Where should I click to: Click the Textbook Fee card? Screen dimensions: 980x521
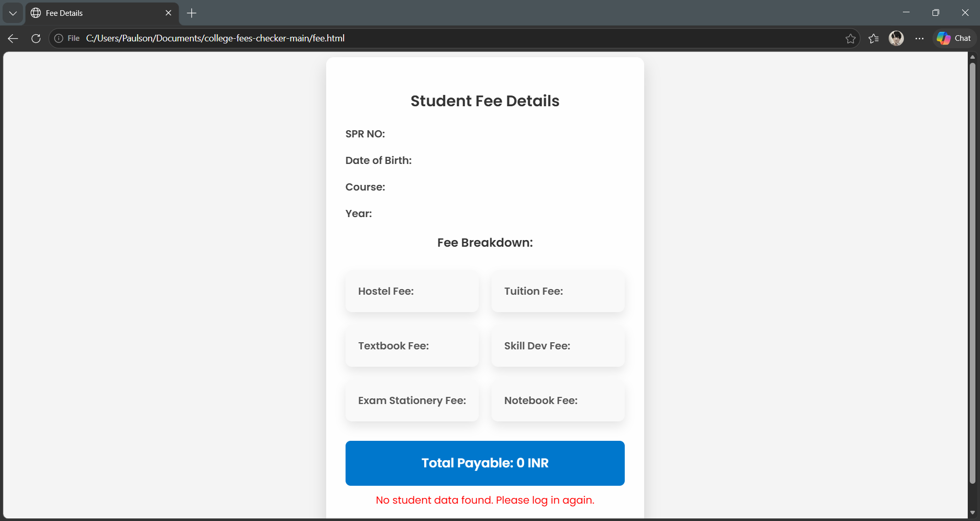(x=412, y=346)
